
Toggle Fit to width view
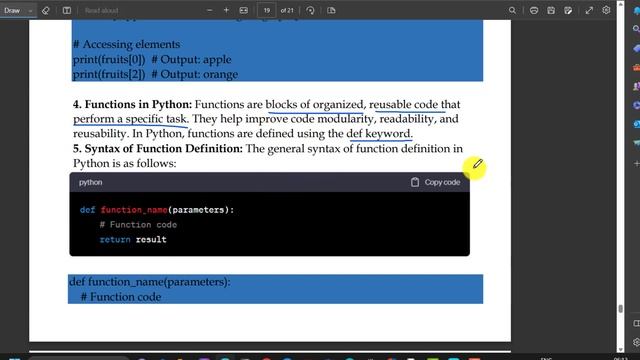(x=244, y=11)
